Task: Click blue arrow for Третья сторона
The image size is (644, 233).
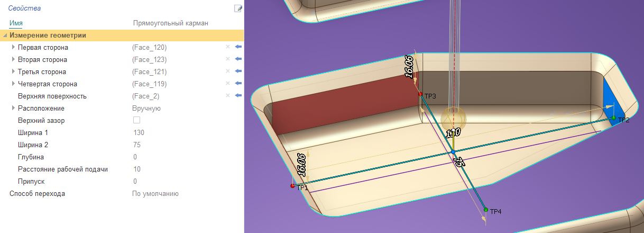Action: 238,71
